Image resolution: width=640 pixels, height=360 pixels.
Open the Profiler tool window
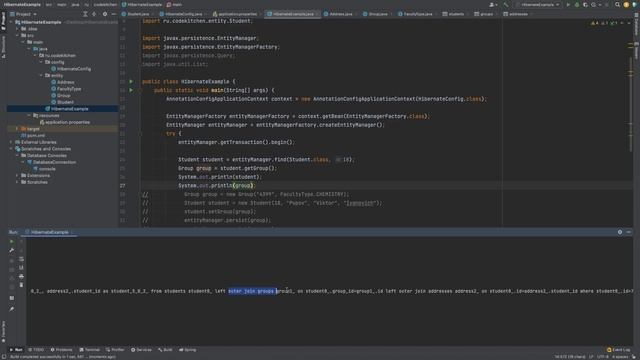[115, 350]
